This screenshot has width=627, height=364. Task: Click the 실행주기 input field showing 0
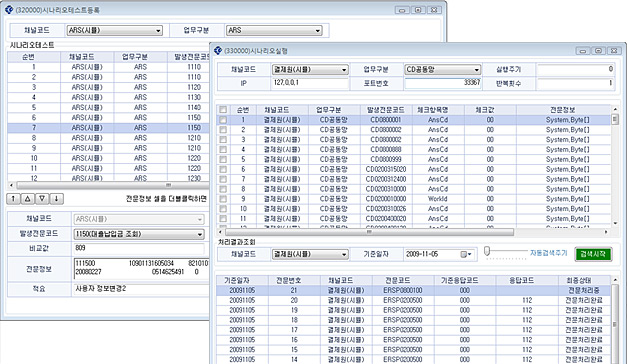click(x=575, y=69)
